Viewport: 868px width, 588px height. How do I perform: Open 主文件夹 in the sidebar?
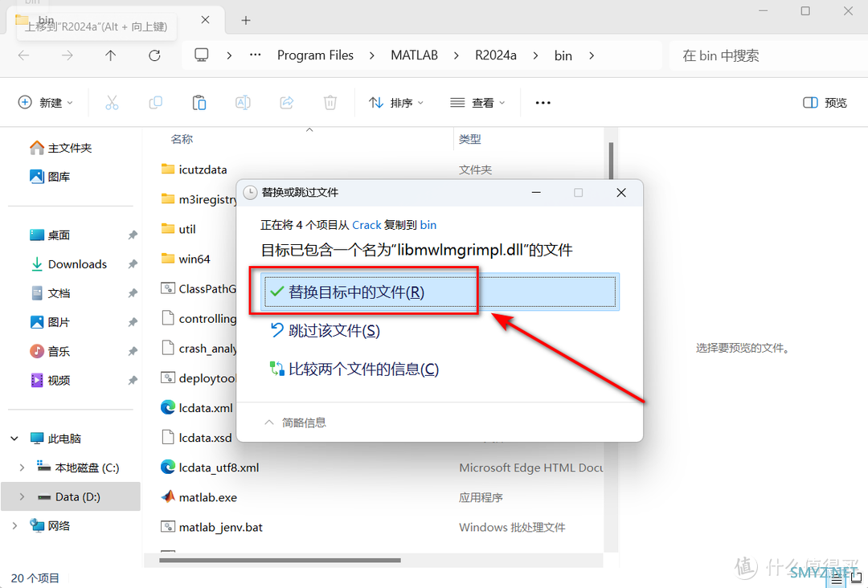point(60,148)
